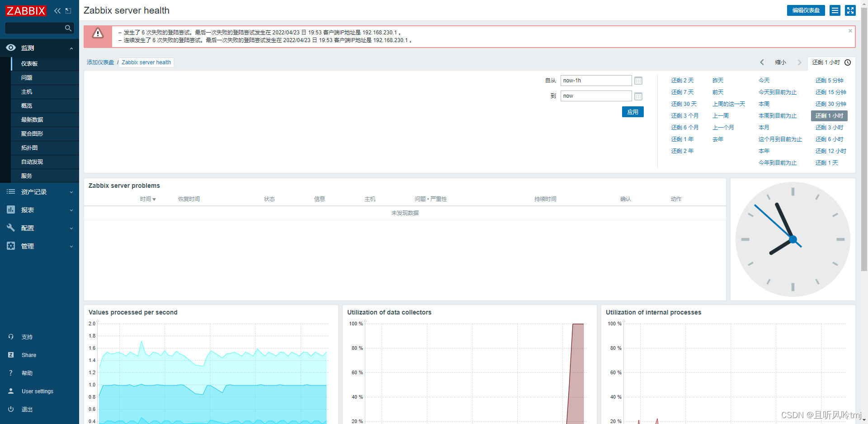
Task: Select 还到 1 天 time range
Action: pos(826,163)
